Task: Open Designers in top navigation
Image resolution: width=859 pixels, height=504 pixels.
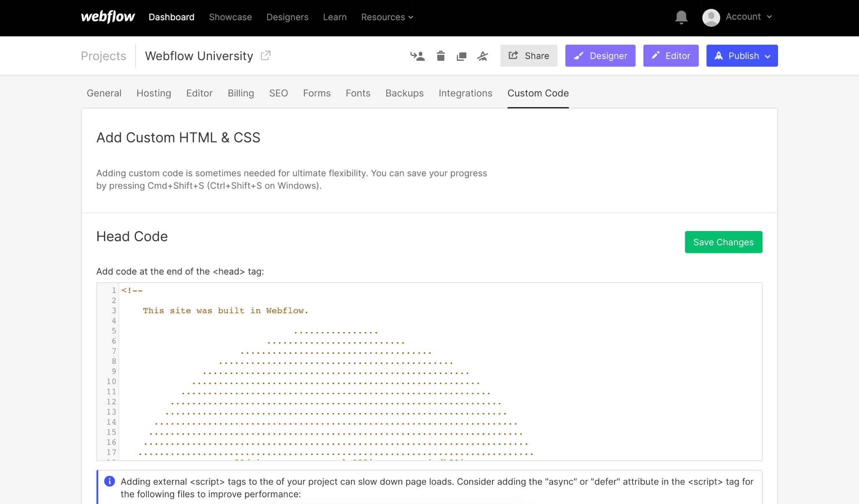Action: coord(287,17)
